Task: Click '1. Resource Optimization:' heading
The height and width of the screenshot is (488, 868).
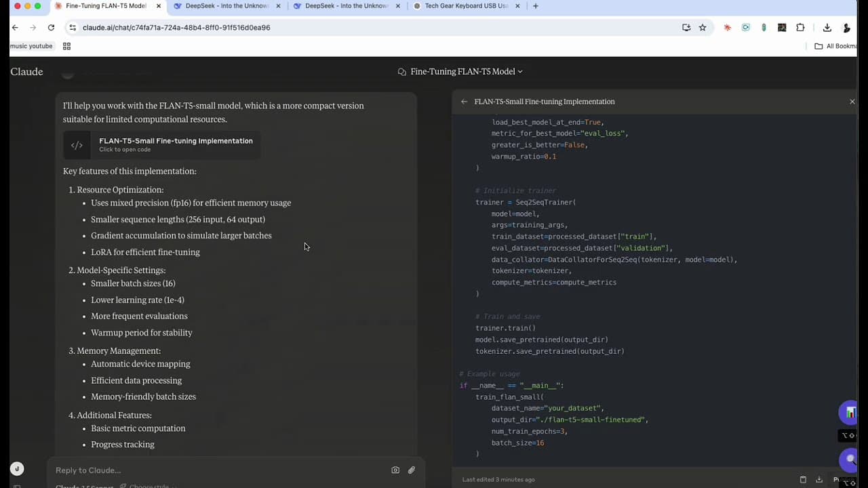Action: click(116, 190)
